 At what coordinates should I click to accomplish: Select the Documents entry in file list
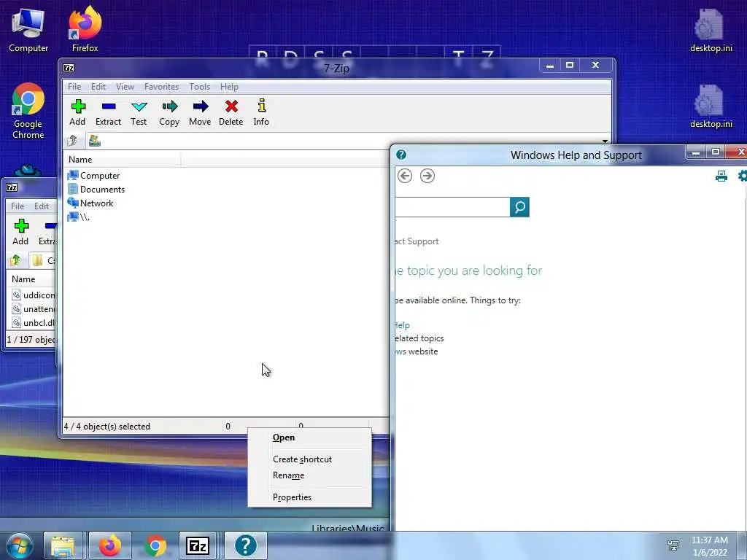96,189
